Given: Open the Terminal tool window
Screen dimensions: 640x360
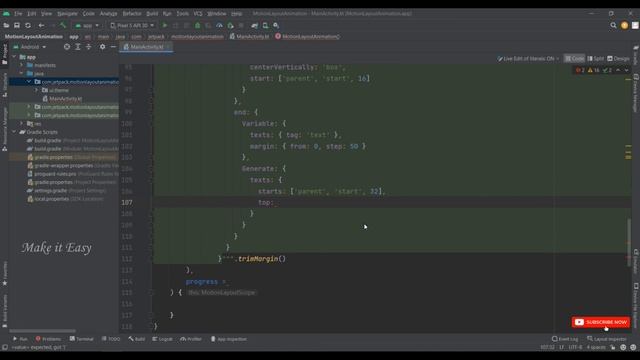Looking at the screenshot, I should pos(82,339).
